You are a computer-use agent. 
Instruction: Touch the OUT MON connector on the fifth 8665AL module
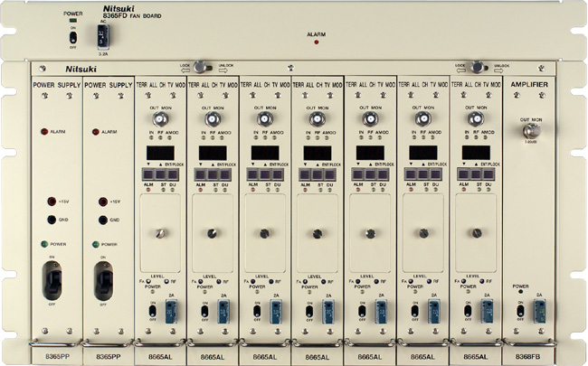point(370,120)
